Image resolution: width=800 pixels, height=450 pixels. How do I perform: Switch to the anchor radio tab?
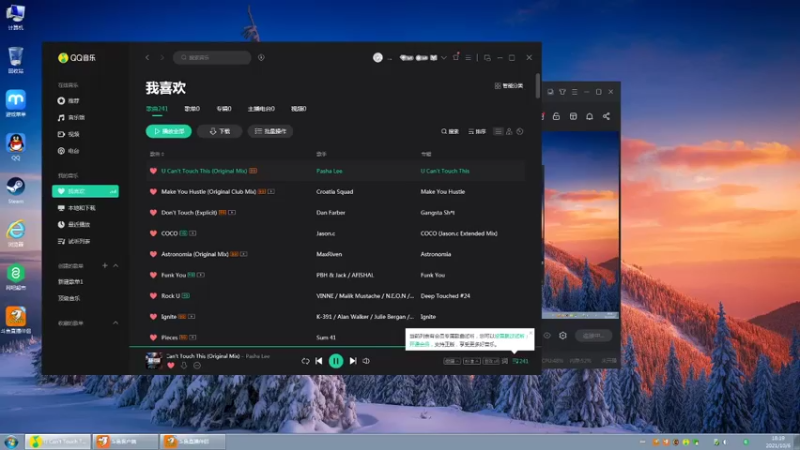261,109
